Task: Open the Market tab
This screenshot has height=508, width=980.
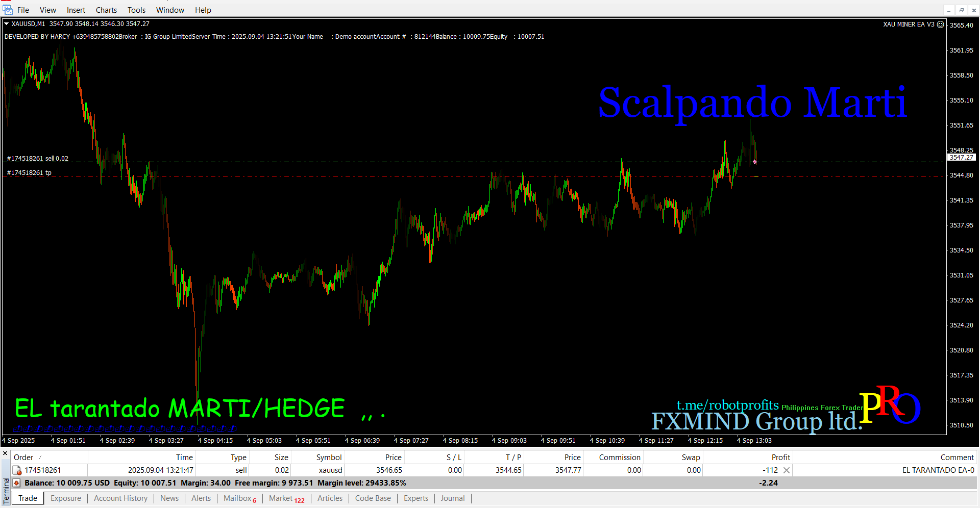Action: click(x=287, y=498)
